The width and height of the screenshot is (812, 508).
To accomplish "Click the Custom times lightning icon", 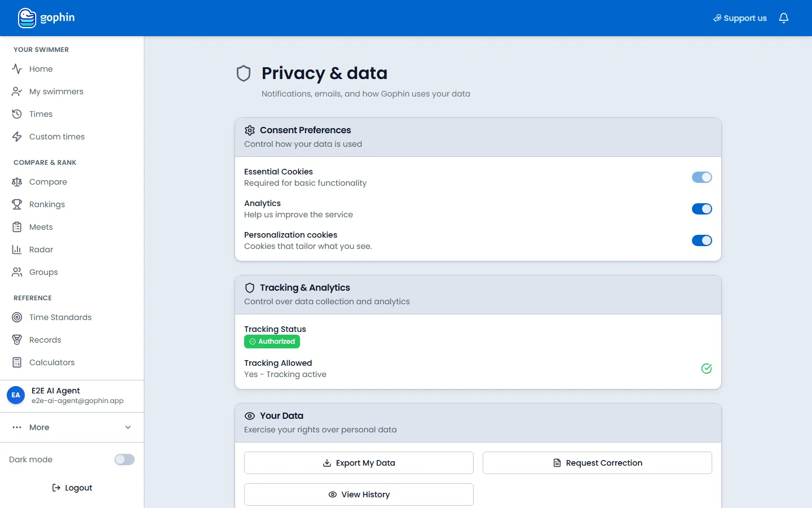I will tap(17, 137).
